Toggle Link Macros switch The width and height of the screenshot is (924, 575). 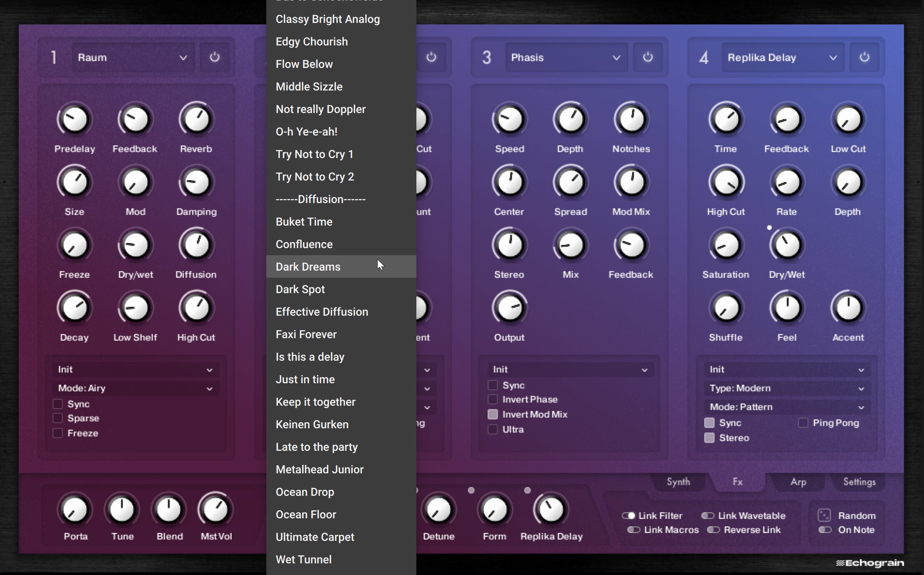(634, 530)
